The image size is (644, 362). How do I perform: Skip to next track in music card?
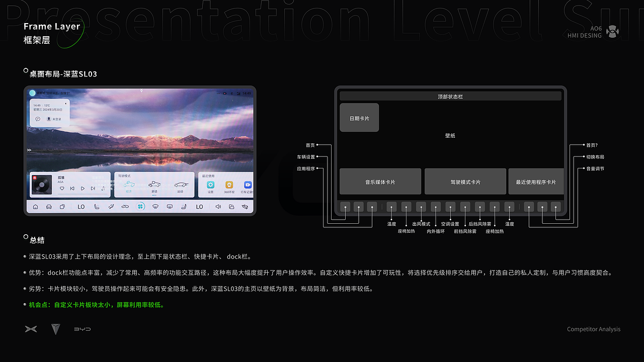(x=93, y=188)
